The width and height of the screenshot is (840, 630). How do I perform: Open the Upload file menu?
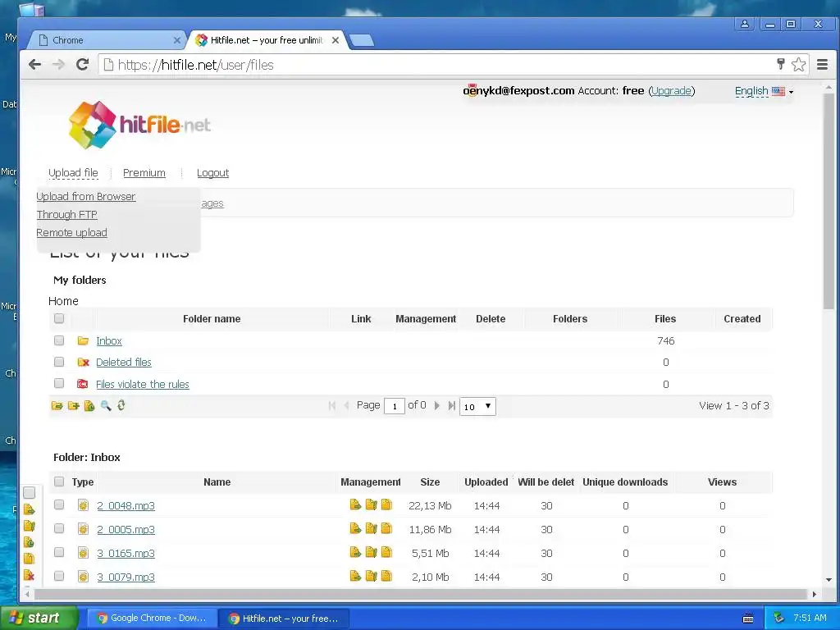click(73, 172)
